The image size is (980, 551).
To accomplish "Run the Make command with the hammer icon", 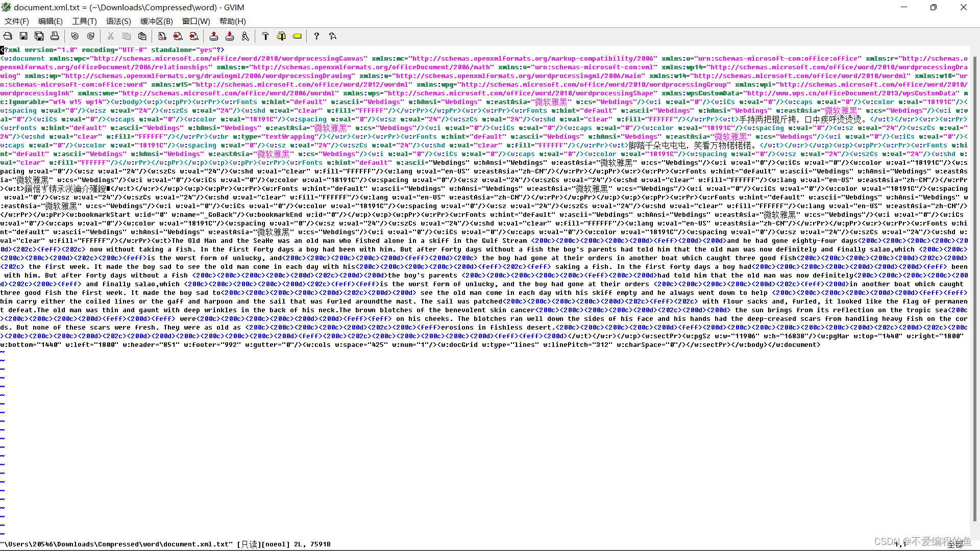I will 265,36.
